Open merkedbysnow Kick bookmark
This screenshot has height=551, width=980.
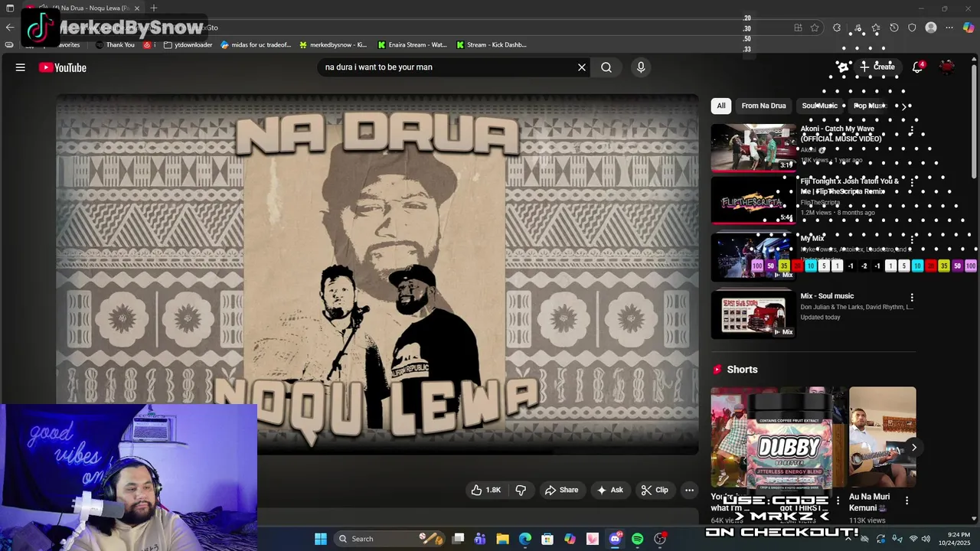click(x=333, y=45)
